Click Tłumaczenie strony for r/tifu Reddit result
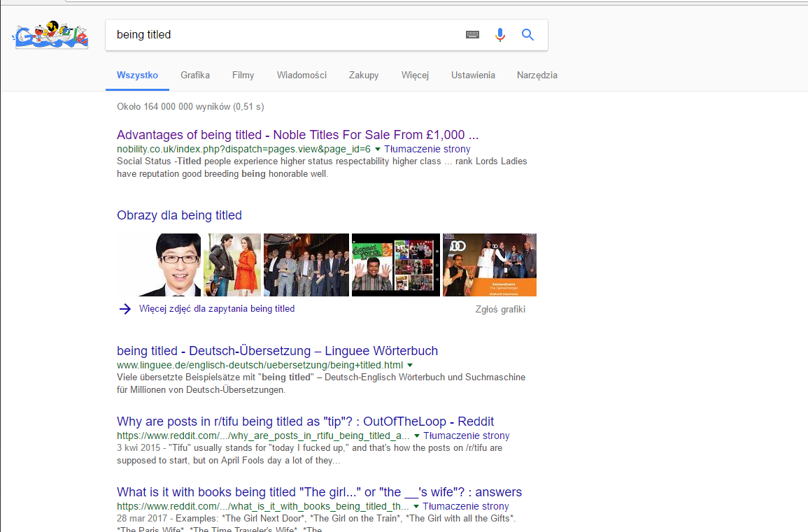 pos(467,436)
